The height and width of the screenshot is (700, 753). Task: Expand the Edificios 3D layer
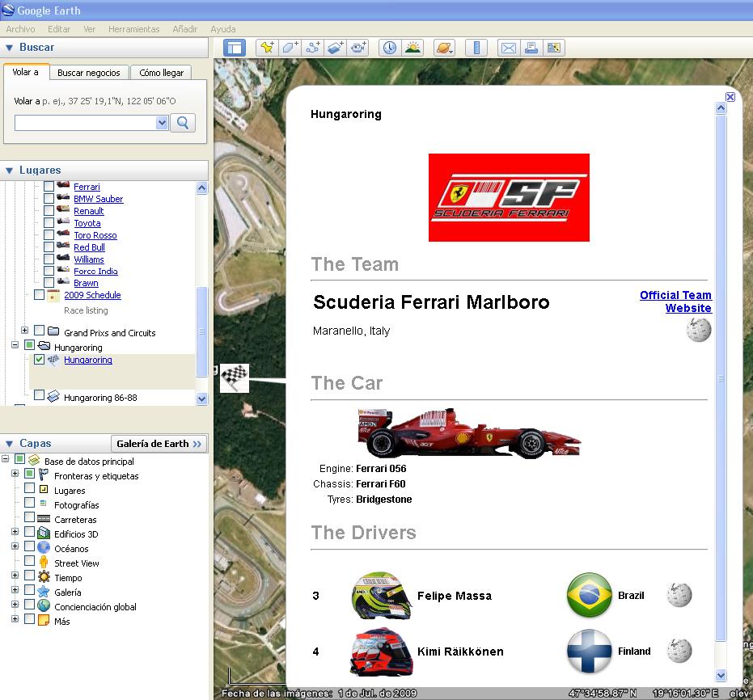[x=15, y=533]
